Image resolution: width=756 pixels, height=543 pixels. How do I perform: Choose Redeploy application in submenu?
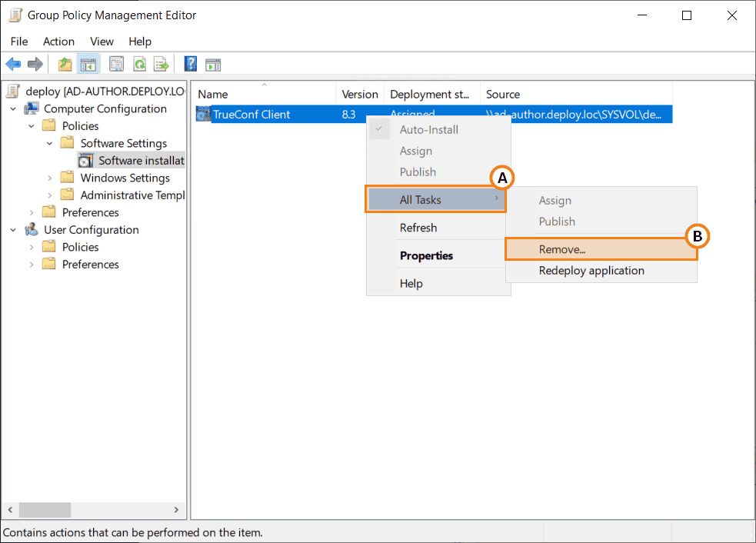601,271
